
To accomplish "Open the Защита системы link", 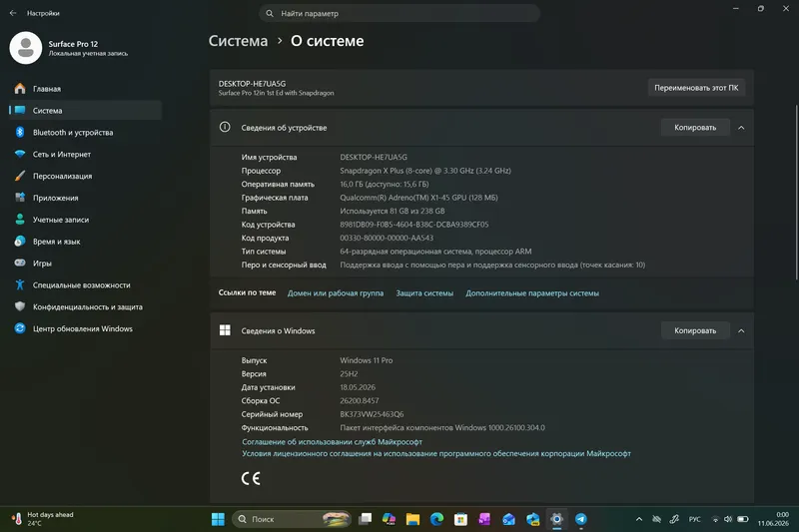I will (424, 293).
